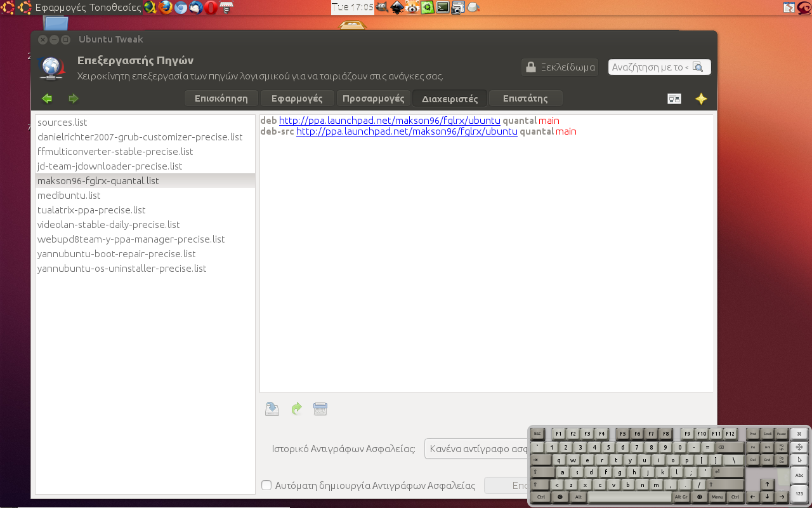Viewport: 812px width, 508px height.
Task: Click the space bar on the on-screen keyboard
Action: [x=630, y=497]
